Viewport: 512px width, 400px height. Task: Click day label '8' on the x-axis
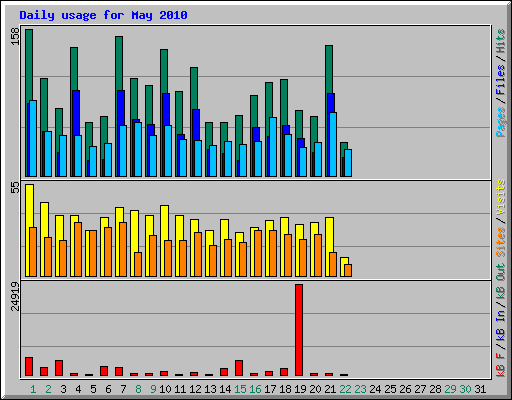138,389
